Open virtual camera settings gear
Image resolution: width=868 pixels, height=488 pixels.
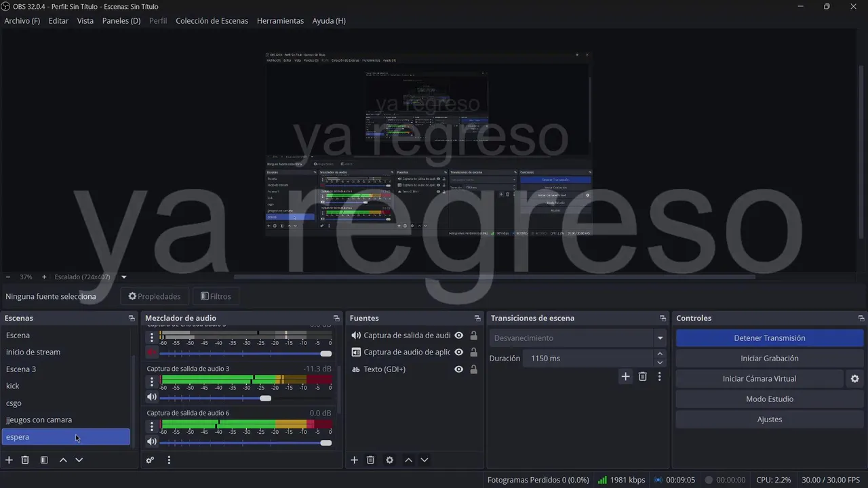(x=855, y=379)
